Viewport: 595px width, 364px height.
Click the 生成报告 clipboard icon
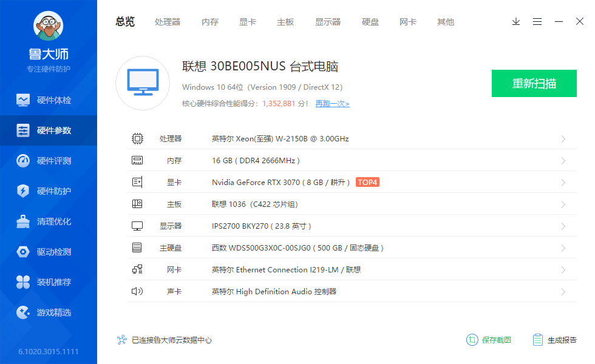pyautogui.click(x=538, y=340)
